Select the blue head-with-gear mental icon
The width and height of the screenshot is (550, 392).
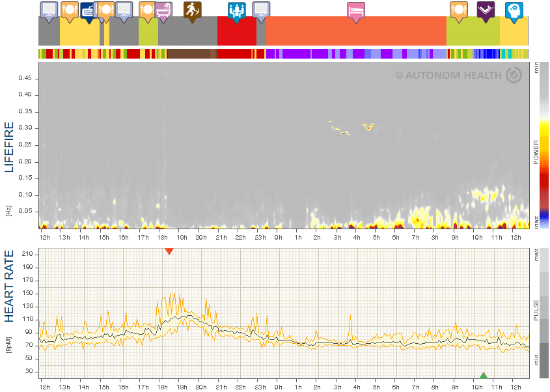point(514,11)
